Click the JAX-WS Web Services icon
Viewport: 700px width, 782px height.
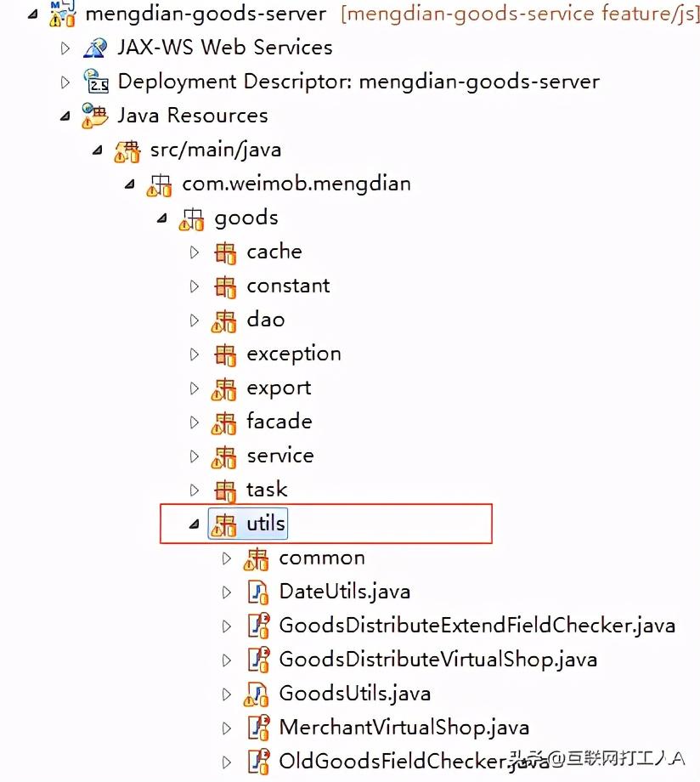95,48
